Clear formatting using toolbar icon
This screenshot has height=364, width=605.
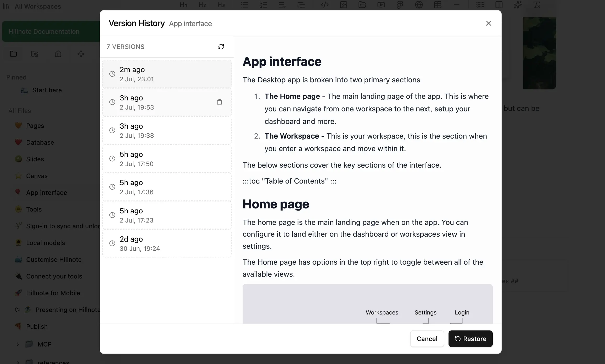click(536, 5)
